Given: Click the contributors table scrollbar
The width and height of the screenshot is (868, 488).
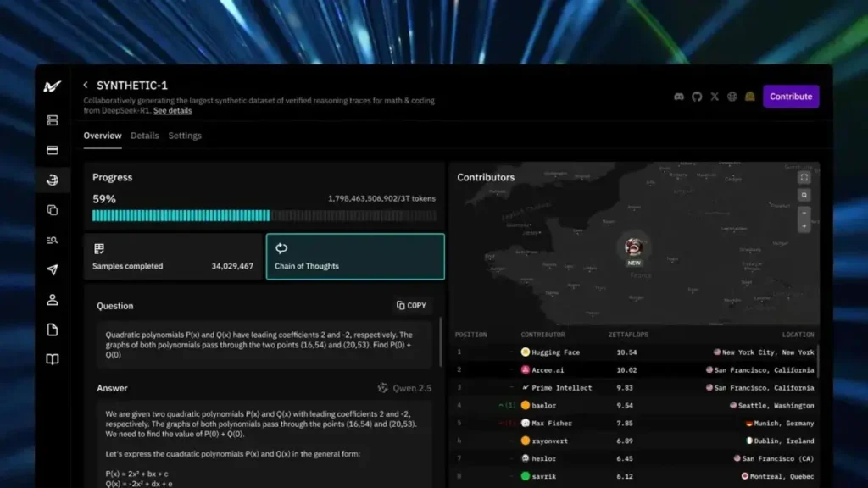Looking at the screenshot, I should (x=817, y=363).
